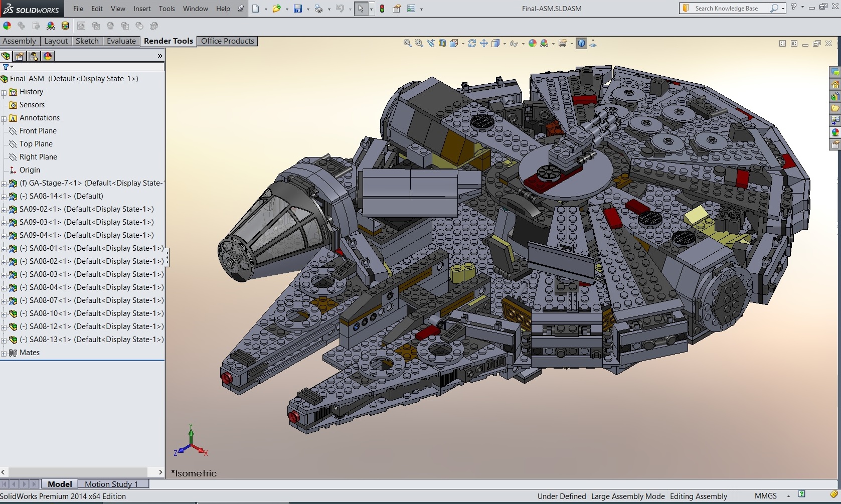Image resolution: width=841 pixels, height=504 pixels.
Task: Toggle the Render Preview Window
Action: point(96,26)
